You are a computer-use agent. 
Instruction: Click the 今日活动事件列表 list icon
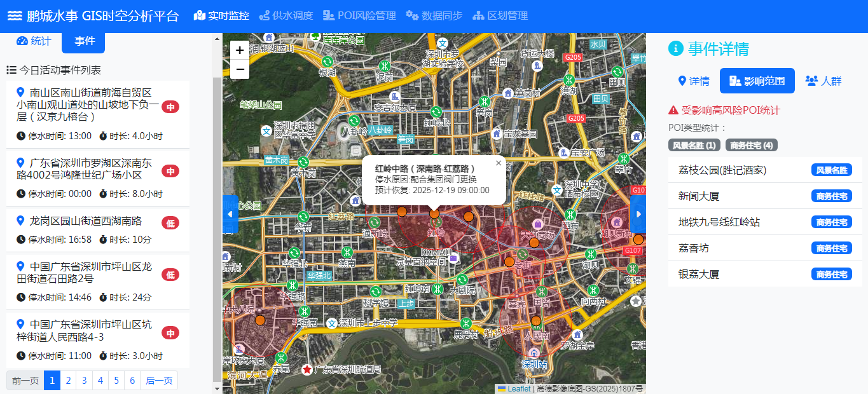click(x=11, y=70)
